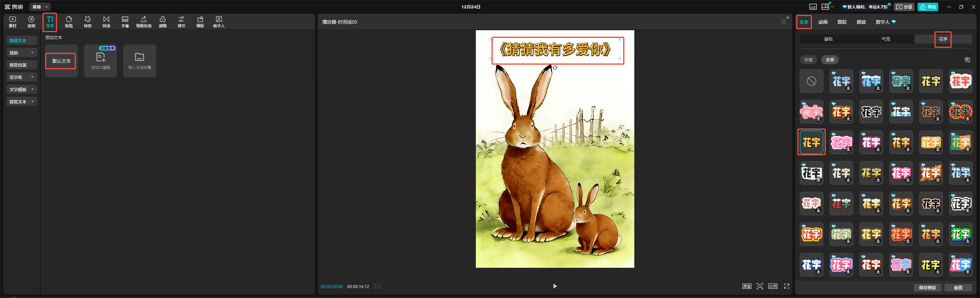The image size is (980, 298).
Task: Open the keyboard shortcuts icon in title bar
Action: 813,7
